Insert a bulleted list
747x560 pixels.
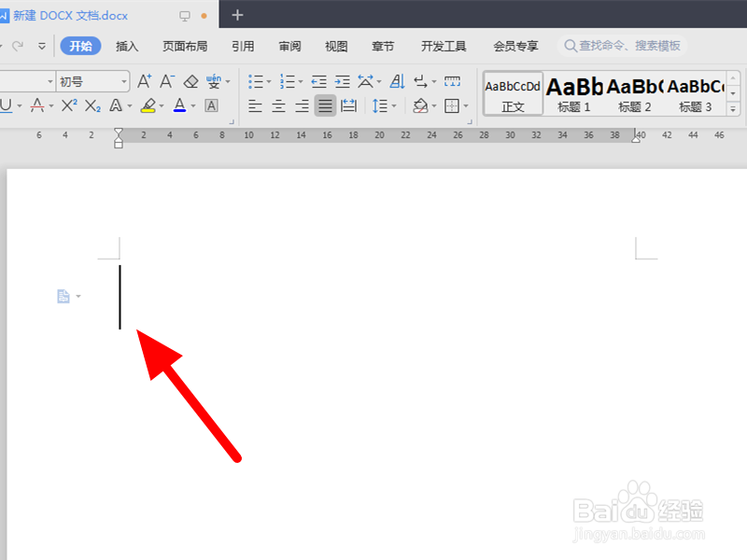(x=255, y=81)
